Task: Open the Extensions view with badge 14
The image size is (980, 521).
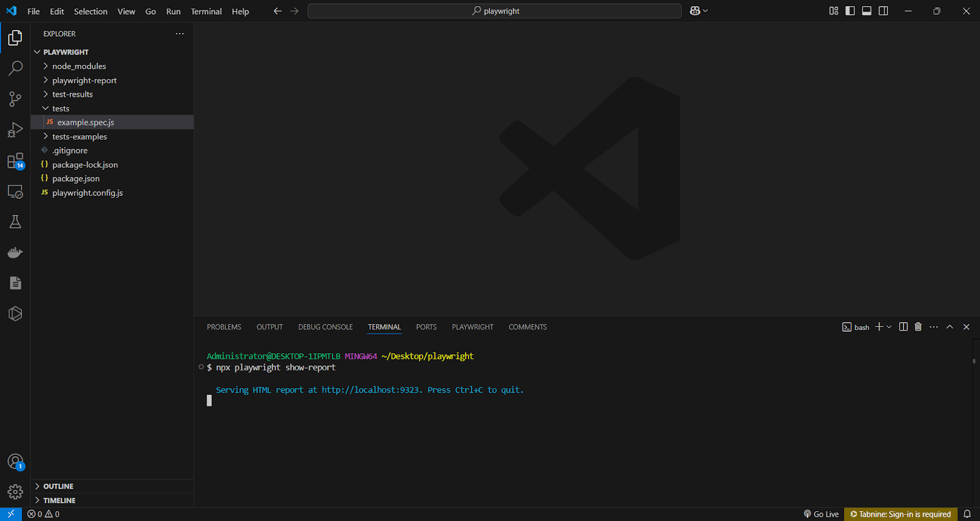Action: (15, 161)
